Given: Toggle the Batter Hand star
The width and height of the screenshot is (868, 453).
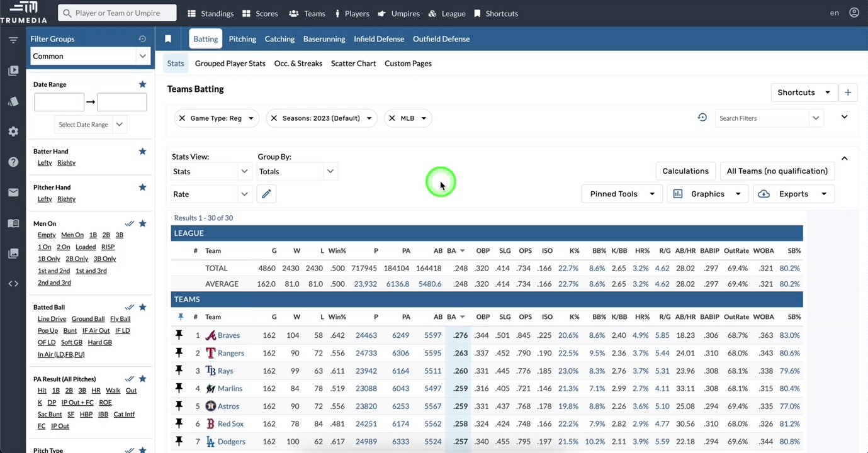Looking at the screenshot, I should 142,151.
